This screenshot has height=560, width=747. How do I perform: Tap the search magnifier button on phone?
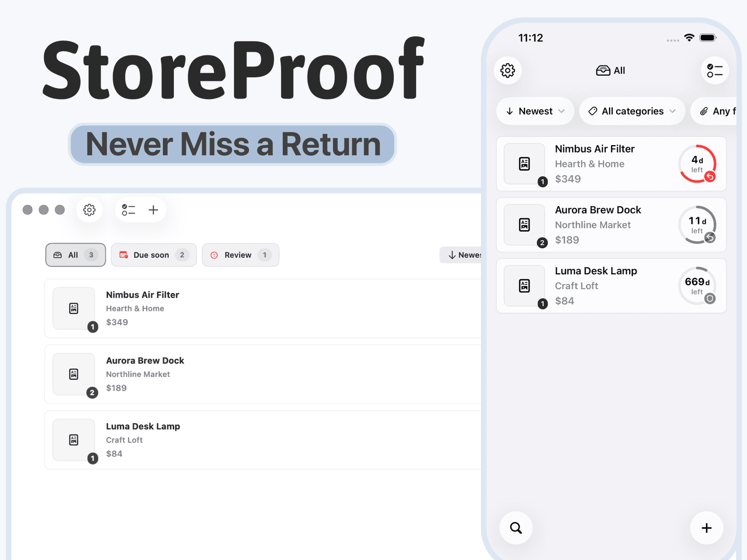[x=516, y=528]
